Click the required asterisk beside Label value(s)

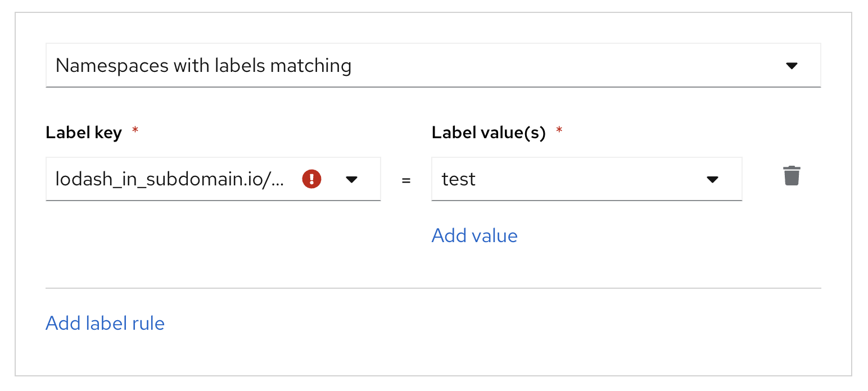point(559,131)
